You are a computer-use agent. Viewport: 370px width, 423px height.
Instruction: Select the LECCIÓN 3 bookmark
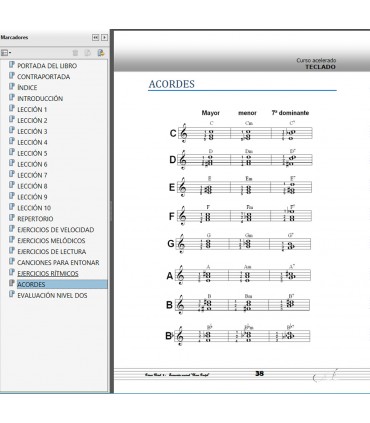[x=32, y=131]
